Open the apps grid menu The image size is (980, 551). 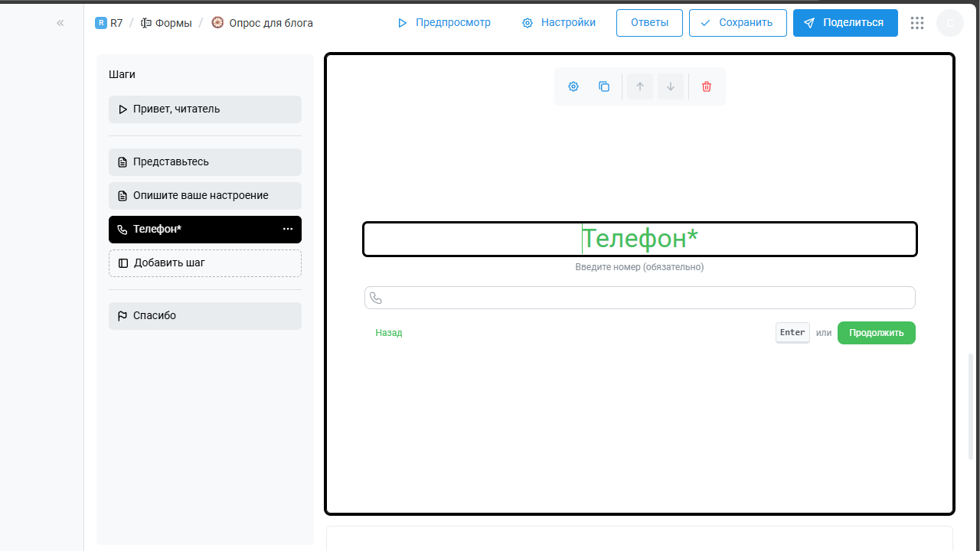pyautogui.click(x=917, y=23)
